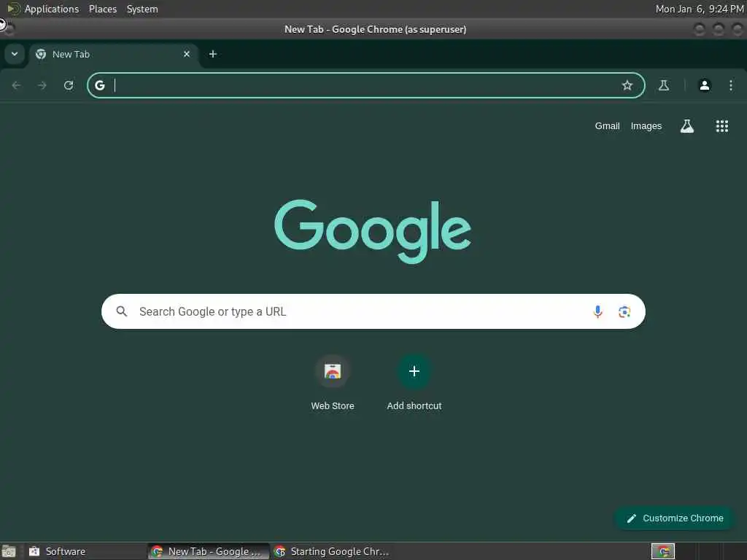Open the System menu
The image size is (747, 560).
(x=142, y=9)
